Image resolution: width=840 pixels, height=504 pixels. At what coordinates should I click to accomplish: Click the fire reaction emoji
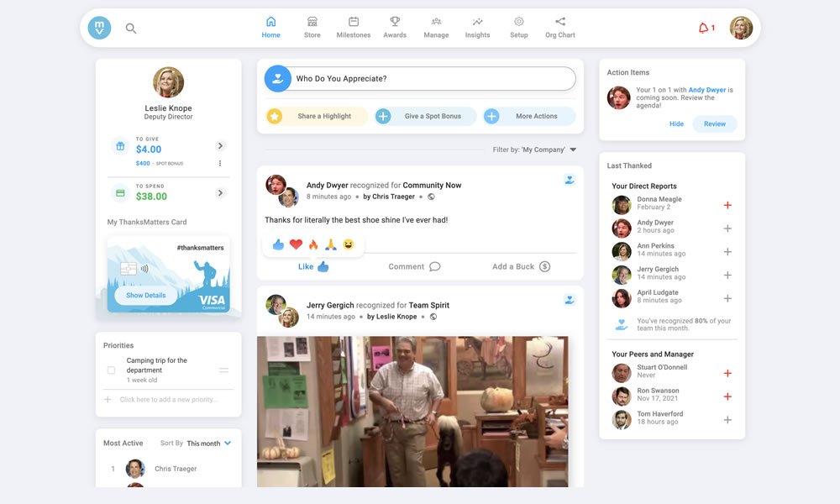pos(313,244)
